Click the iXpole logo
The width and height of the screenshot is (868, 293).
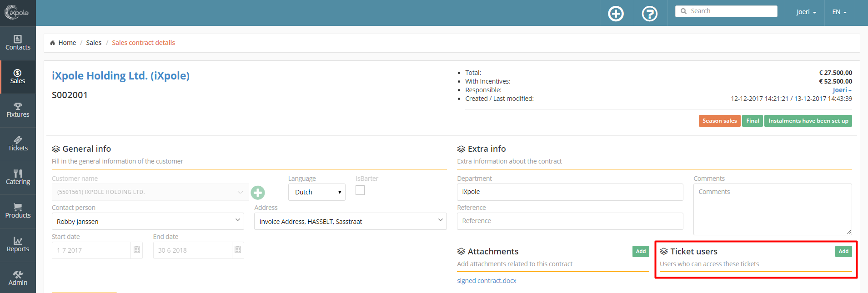point(17,12)
